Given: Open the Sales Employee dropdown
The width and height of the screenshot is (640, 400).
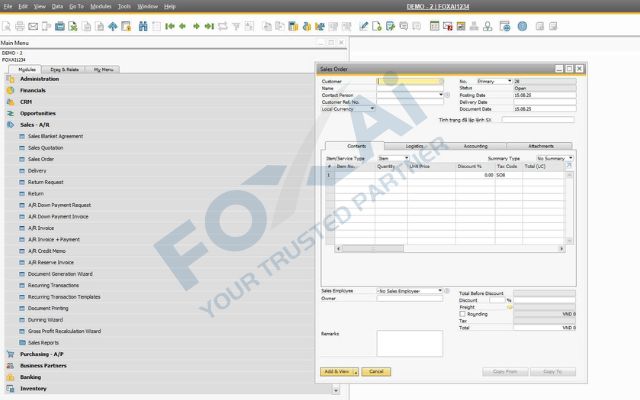Looking at the screenshot, I should (440, 291).
